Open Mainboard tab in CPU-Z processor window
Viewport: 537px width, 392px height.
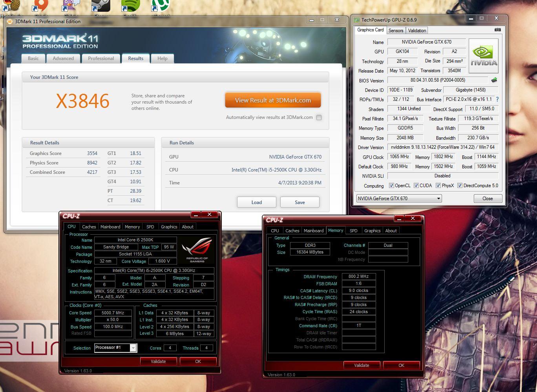[x=110, y=227]
